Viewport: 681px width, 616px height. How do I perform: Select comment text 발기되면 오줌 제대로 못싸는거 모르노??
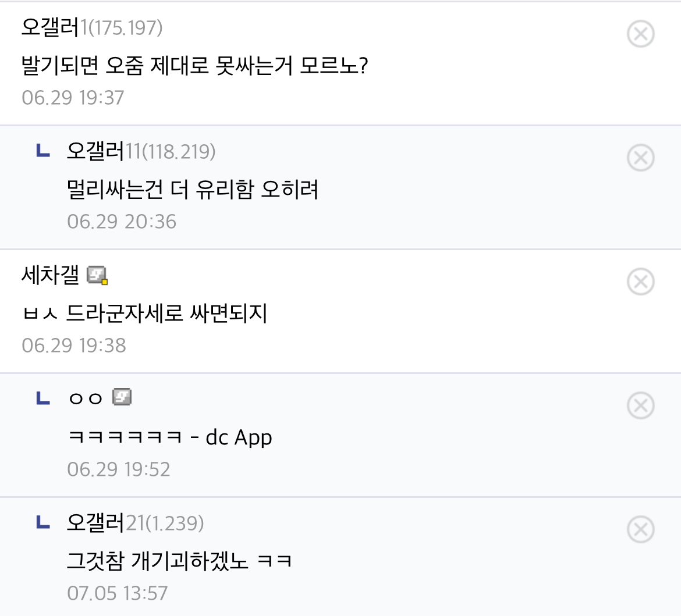point(194,66)
